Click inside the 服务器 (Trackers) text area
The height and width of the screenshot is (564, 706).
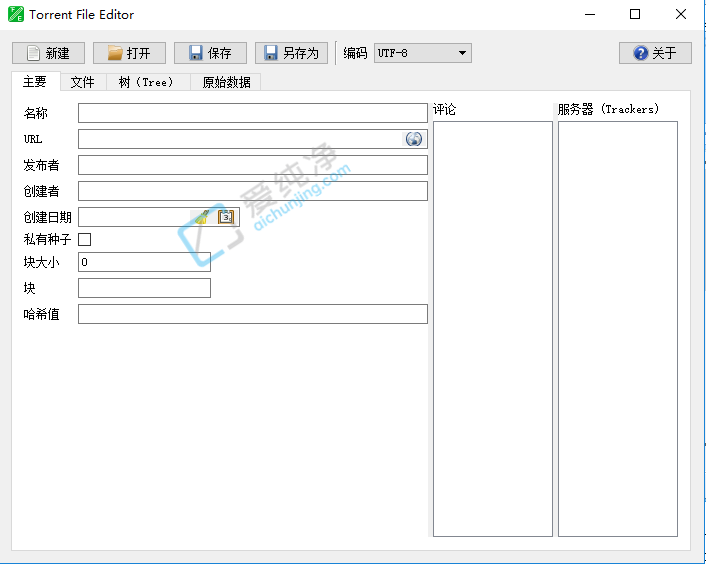618,329
